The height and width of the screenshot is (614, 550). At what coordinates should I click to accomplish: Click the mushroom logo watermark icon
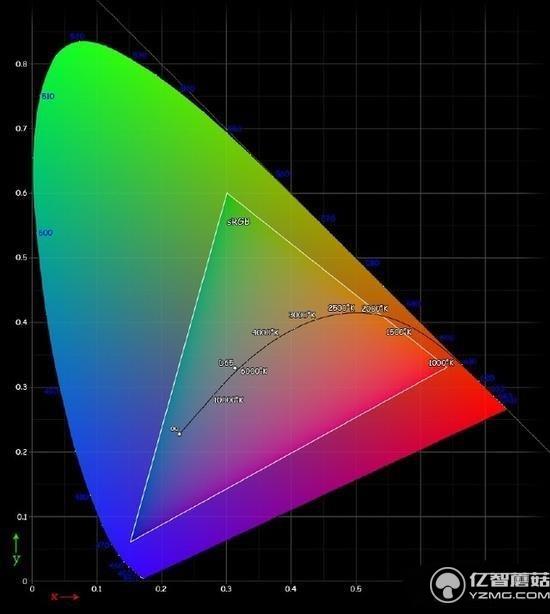tap(448, 585)
